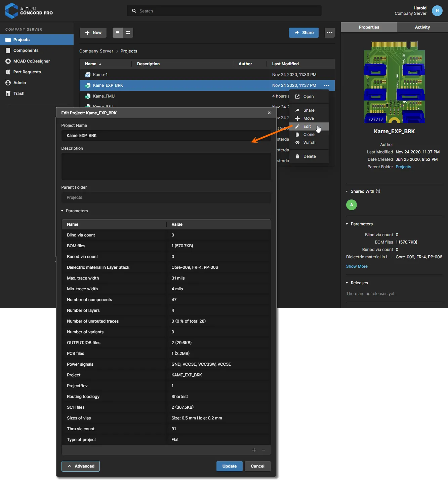Choose Open from the context menu
Screen dimensions: 448x480
tap(309, 97)
